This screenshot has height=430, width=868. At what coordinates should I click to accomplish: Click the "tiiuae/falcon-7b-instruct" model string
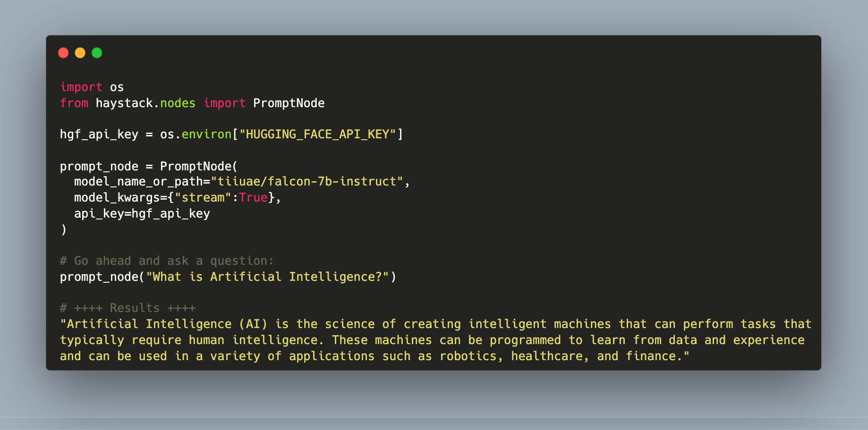coord(306,182)
